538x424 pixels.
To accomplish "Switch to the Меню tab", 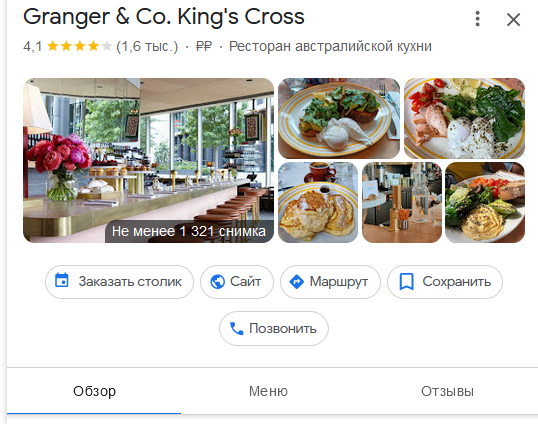I will pos(268,391).
